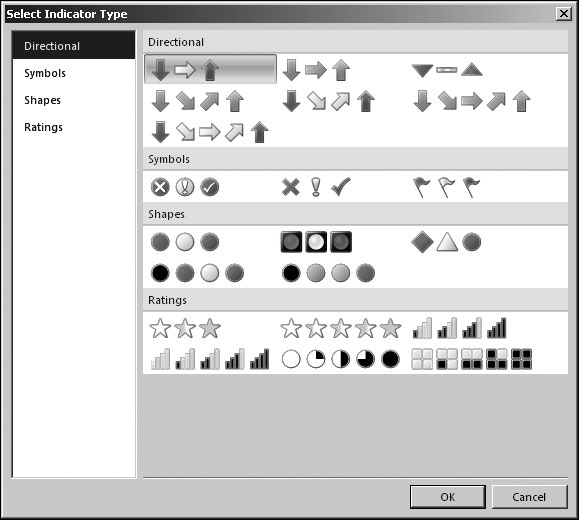Click the Ratings section header

point(355,300)
